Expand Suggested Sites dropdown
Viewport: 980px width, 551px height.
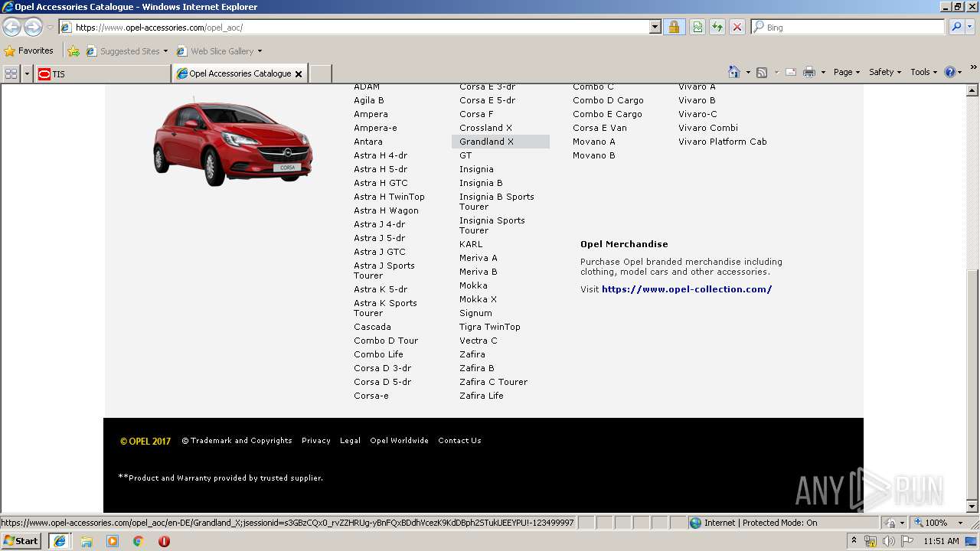click(x=165, y=51)
